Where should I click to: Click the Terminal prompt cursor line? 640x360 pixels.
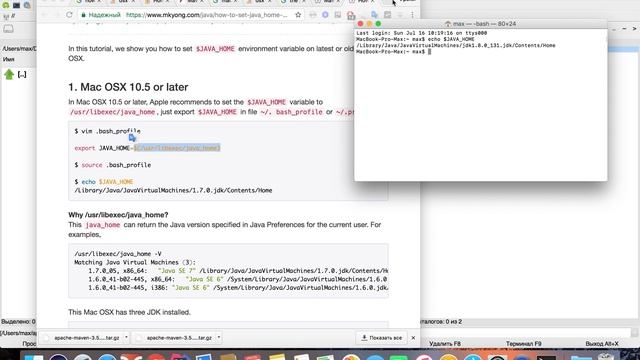click(393, 52)
